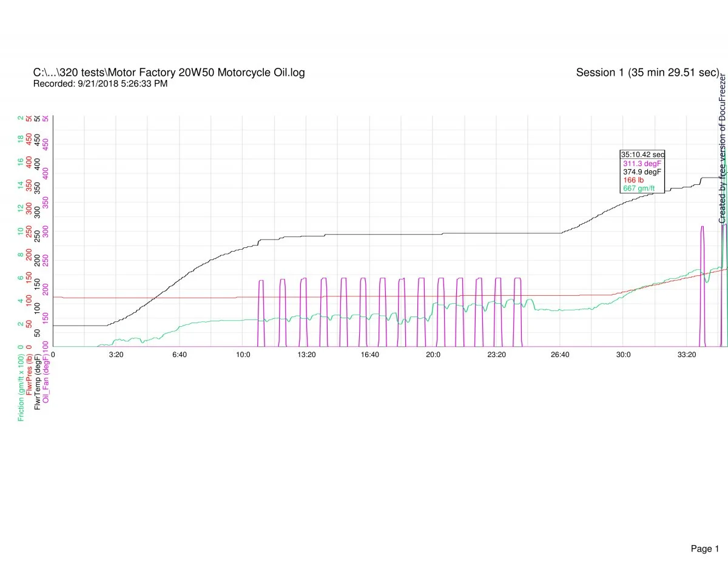Screen dimensions: 728x562
Task: Click the 6:40 time axis tick
Action: [180, 355]
